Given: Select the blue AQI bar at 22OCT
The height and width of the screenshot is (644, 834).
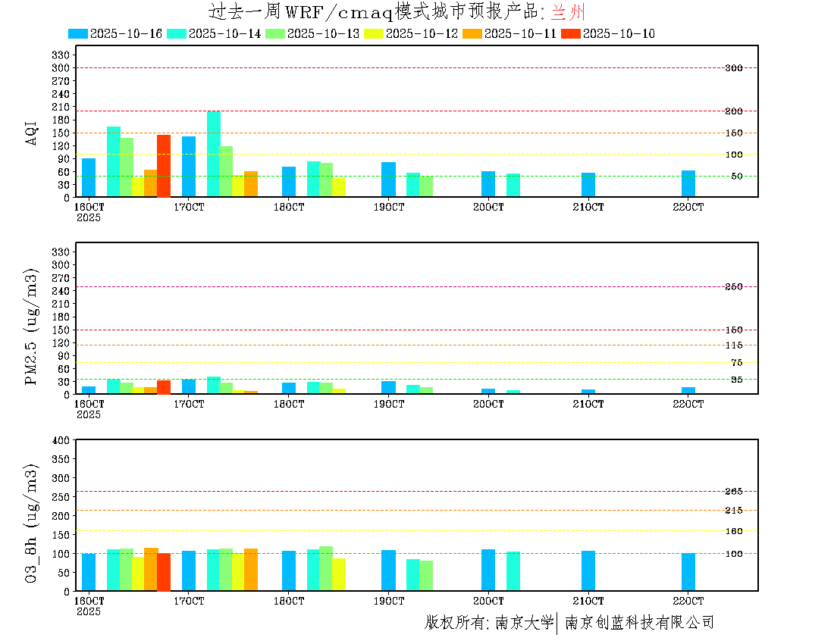Looking at the screenshot, I should click(688, 184).
